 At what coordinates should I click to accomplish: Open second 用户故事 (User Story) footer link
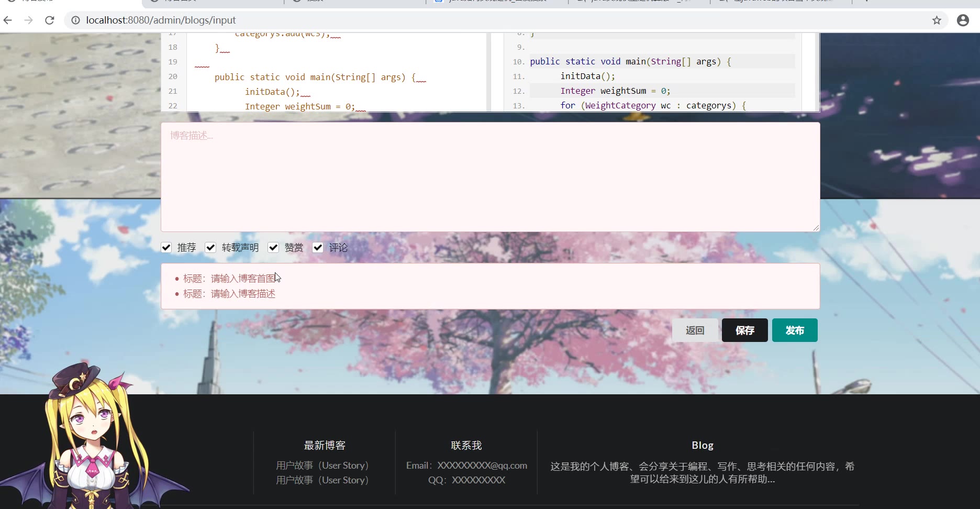point(322,480)
